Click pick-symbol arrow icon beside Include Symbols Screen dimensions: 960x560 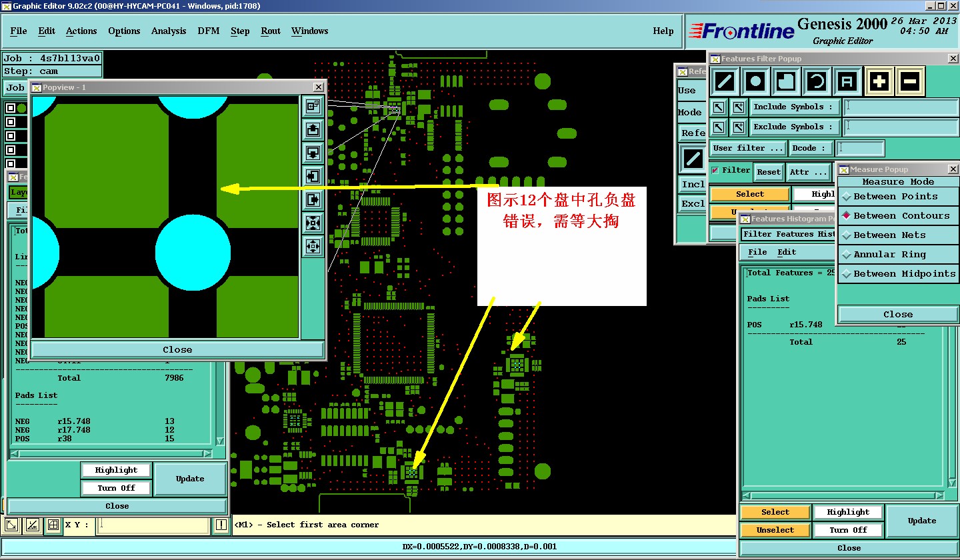tap(718, 107)
